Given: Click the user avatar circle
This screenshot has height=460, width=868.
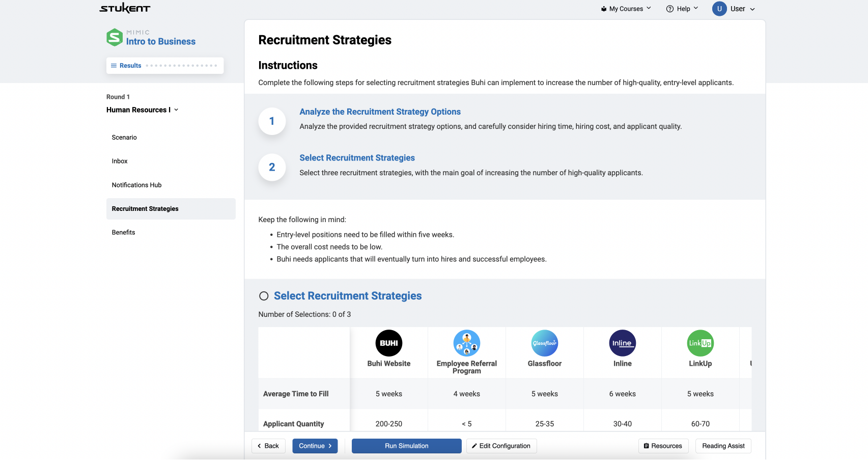Looking at the screenshot, I should [719, 8].
